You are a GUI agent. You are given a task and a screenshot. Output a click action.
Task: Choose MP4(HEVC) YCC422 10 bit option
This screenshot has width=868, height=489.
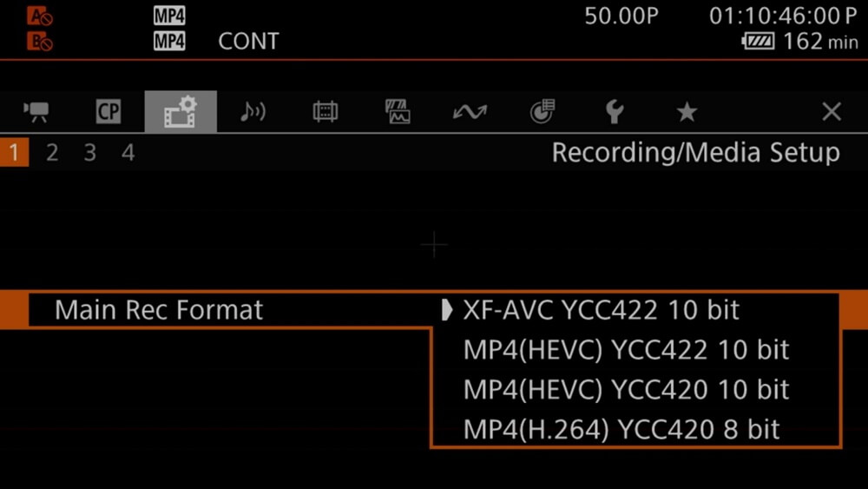point(626,350)
